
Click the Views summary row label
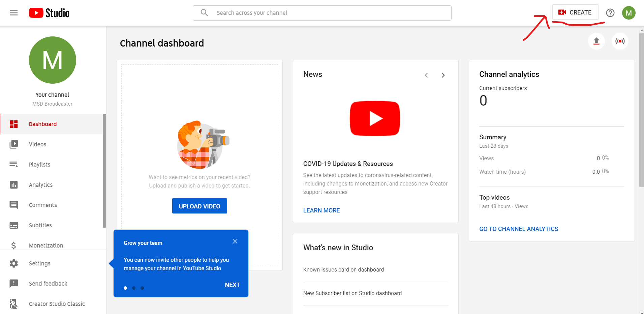tap(486, 158)
